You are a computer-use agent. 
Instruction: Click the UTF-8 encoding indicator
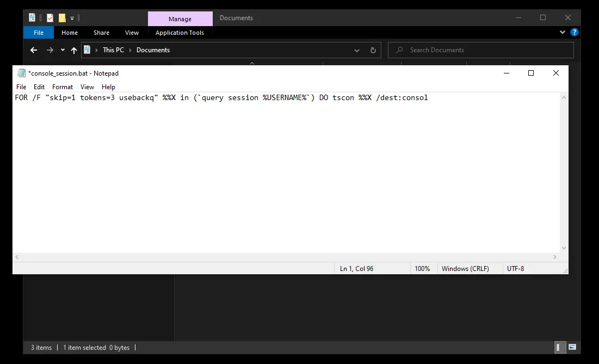516,268
